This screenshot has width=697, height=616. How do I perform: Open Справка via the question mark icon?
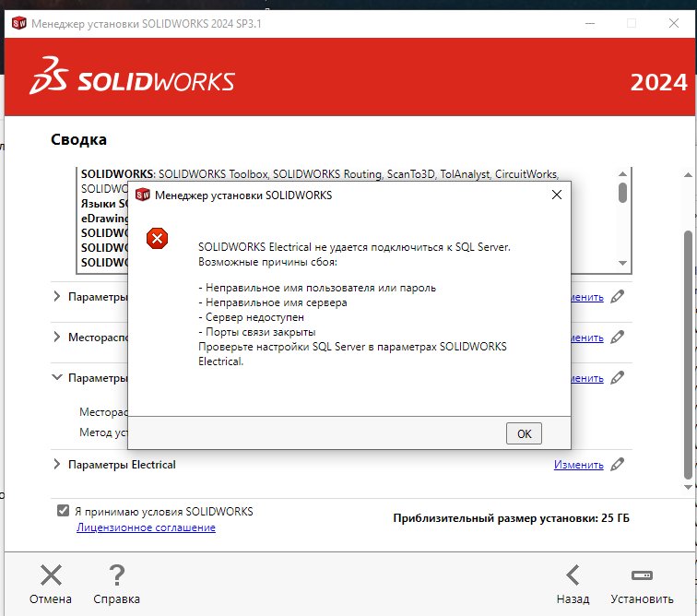click(x=116, y=576)
